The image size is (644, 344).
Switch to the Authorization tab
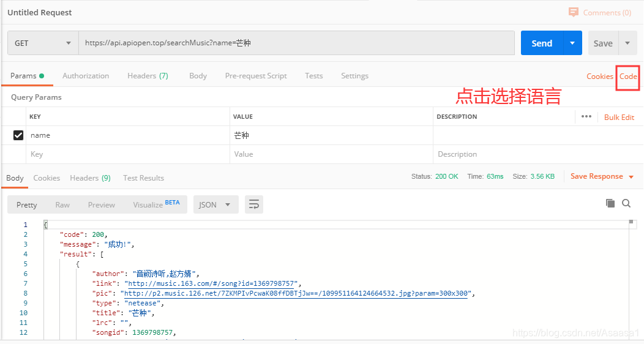[x=86, y=76]
